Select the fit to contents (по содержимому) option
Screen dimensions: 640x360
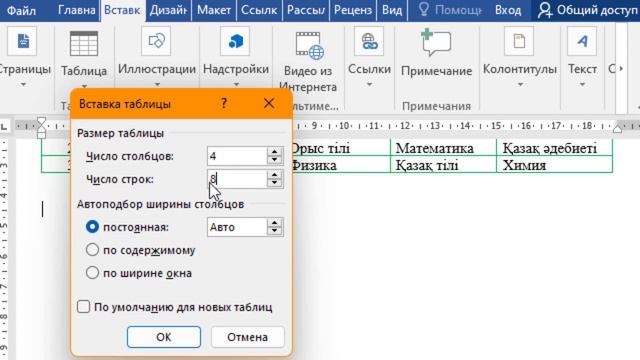(92, 250)
